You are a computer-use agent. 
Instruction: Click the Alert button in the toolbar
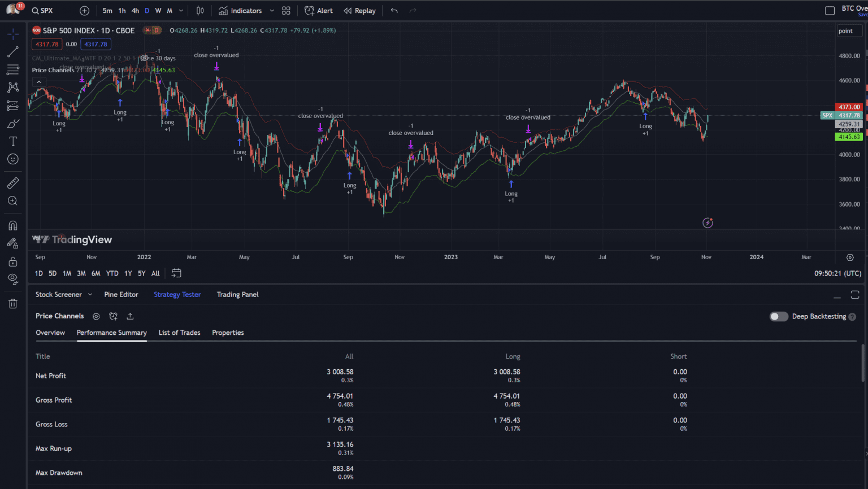click(x=318, y=10)
